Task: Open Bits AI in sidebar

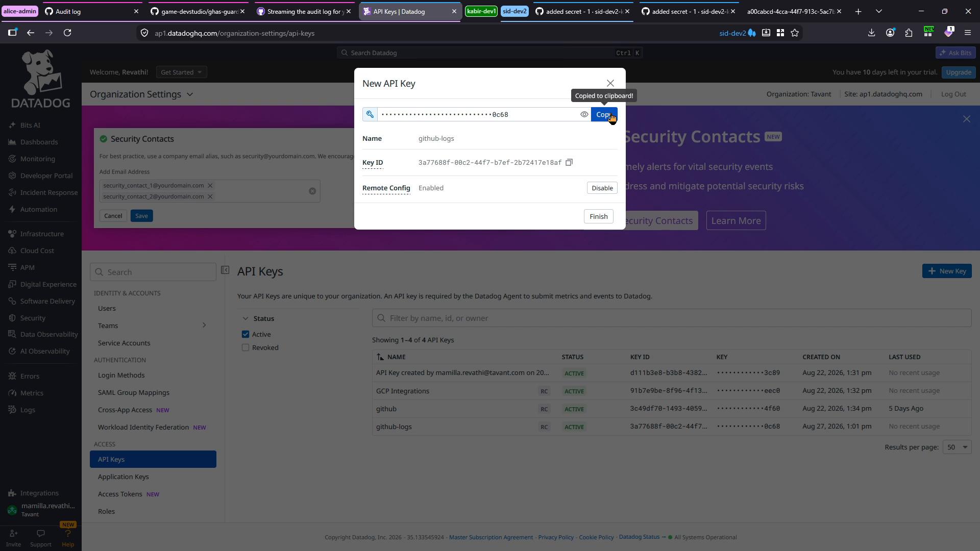Action: [30, 125]
